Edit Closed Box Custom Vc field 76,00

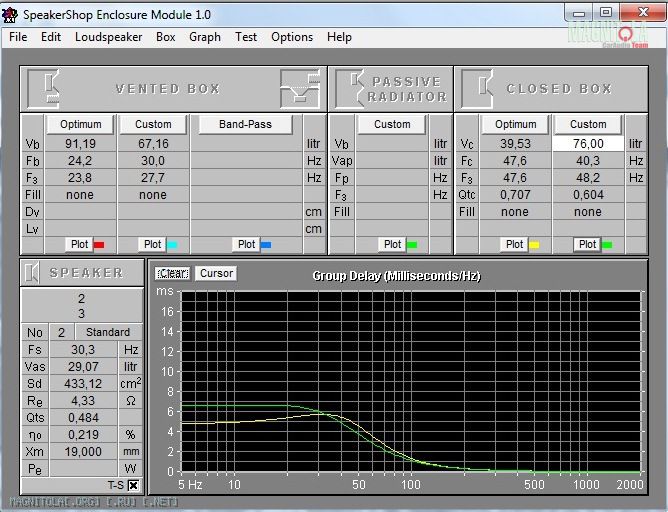click(x=588, y=144)
